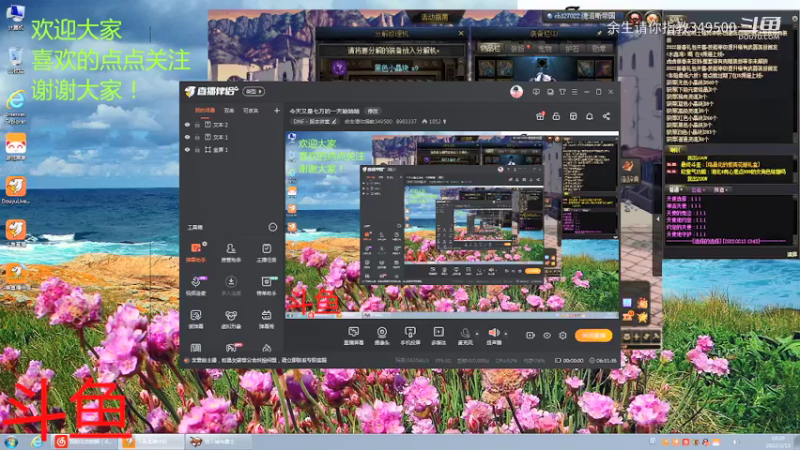Open the 计算机 desktop icon
Image resolution: width=800 pixels, height=450 pixels.
click(15, 17)
